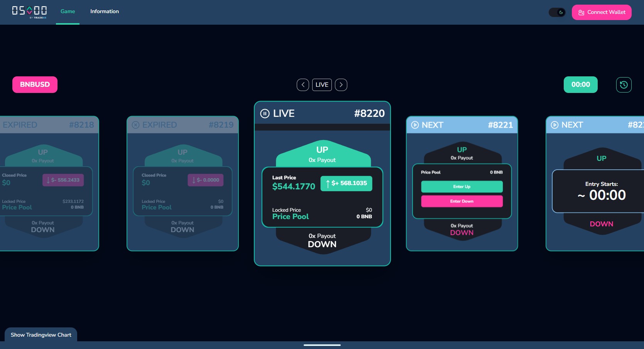The height and width of the screenshot is (349, 644).
Task: Click the 00:00 countdown timer badge
Action: tap(580, 85)
